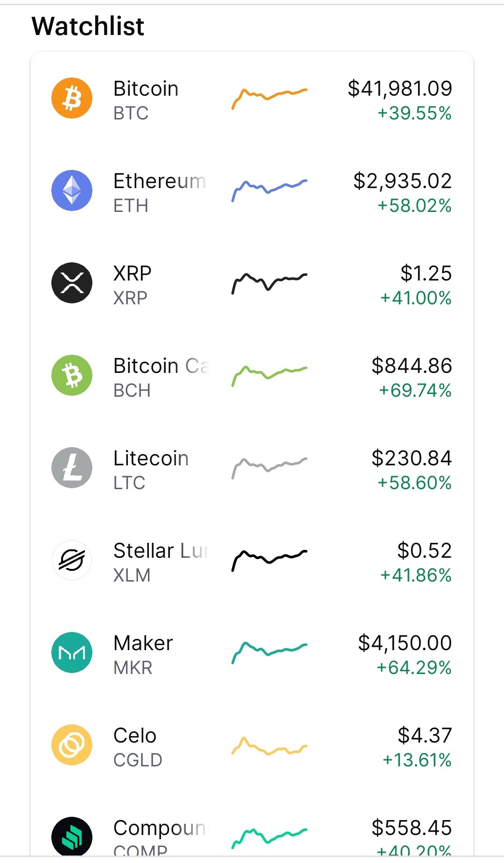This screenshot has height=863, width=504.
Task: Open the Maker teal price chart
Action: click(269, 653)
